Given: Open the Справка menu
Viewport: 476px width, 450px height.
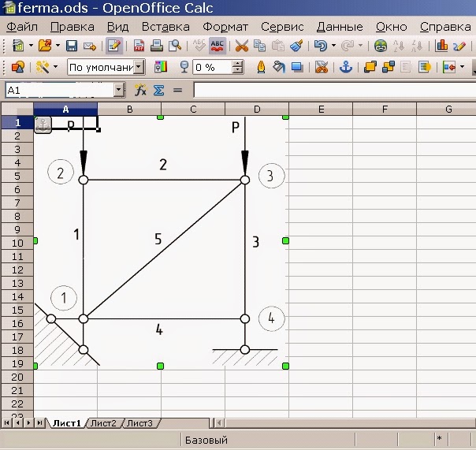Looking at the screenshot, I should click(x=445, y=27).
